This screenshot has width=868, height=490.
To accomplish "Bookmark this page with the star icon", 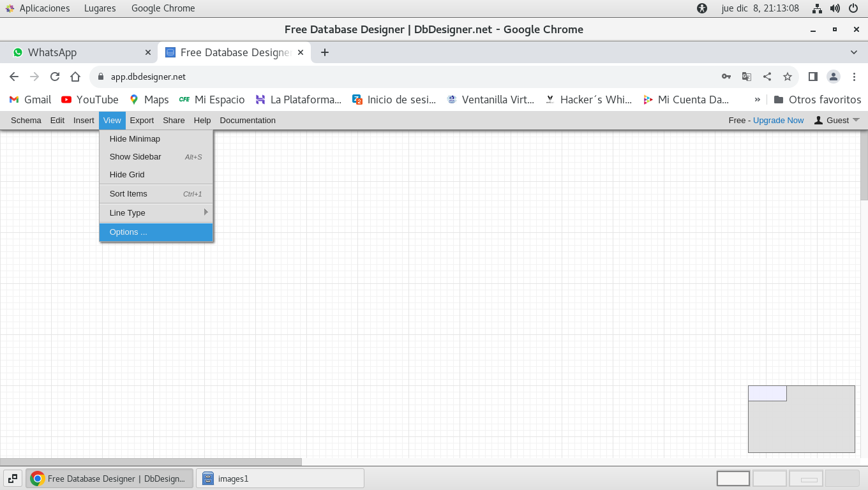I will click(788, 77).
